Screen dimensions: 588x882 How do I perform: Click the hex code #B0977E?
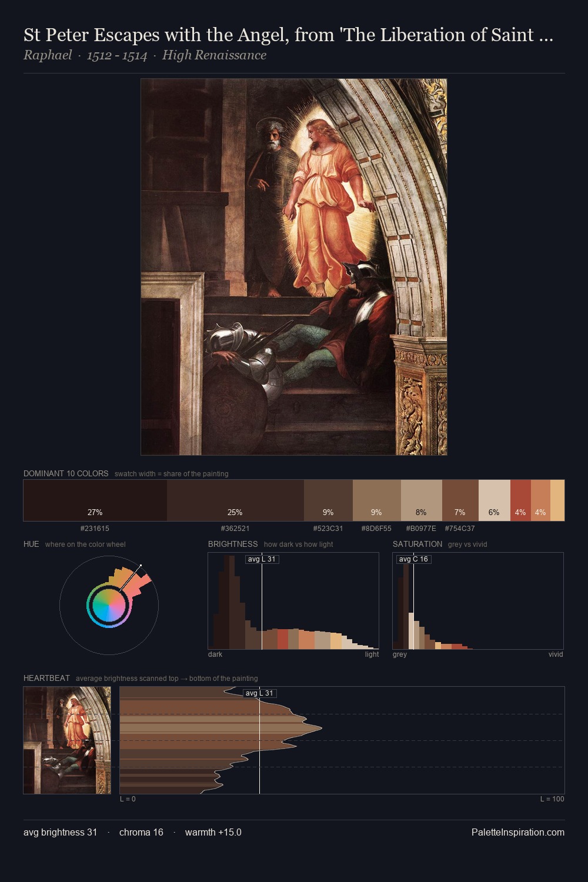pyautogui.click(x=421, y=529)
